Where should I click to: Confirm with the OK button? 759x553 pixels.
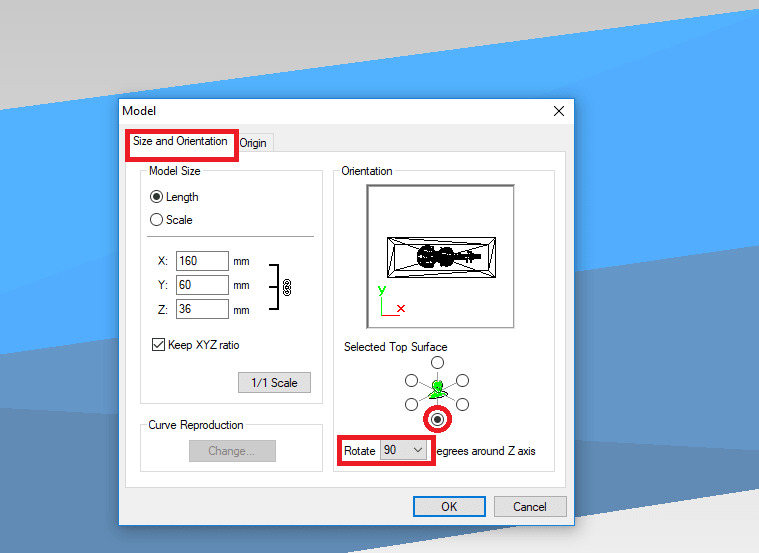[x=449, y=507]
